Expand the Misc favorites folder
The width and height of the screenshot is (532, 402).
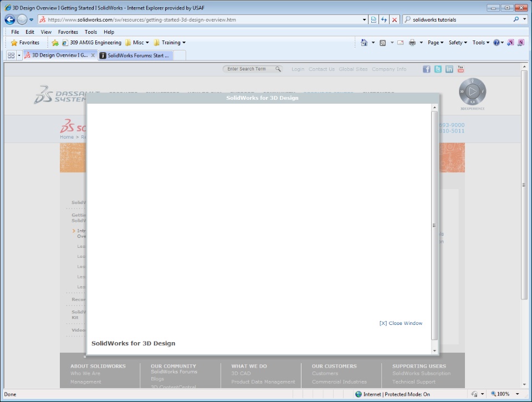coord(137,43)
